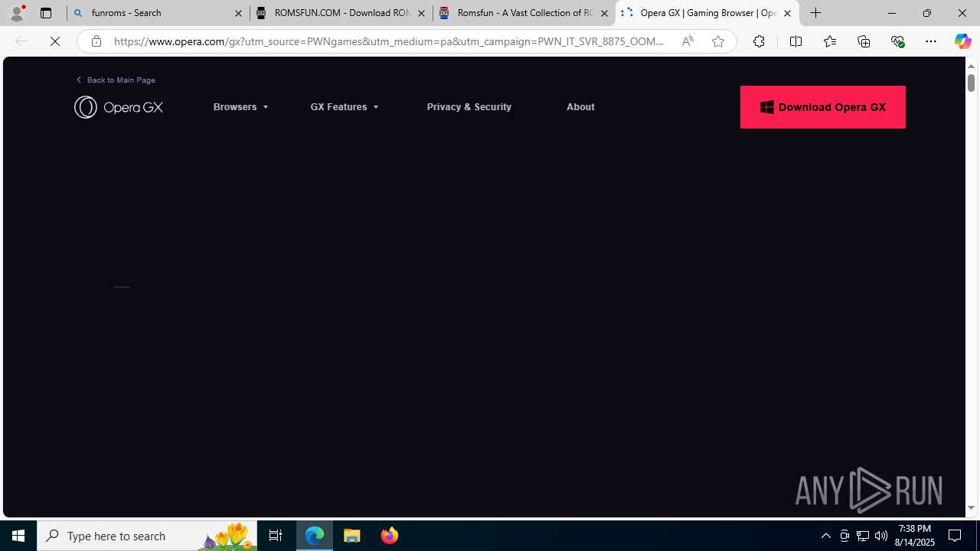Screen dimensions: 980x551
Task: Enable Split screen view
Action: tap(795, 41)
